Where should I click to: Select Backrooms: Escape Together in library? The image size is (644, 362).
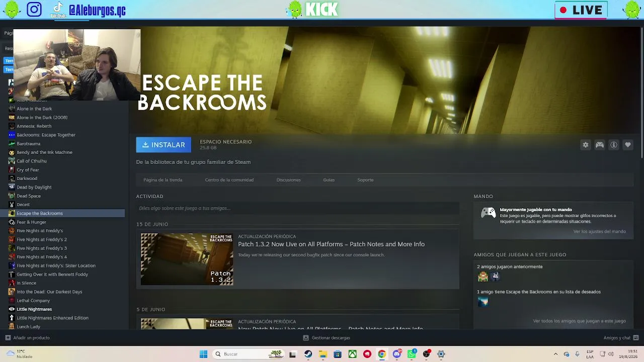tap(46, 135)
